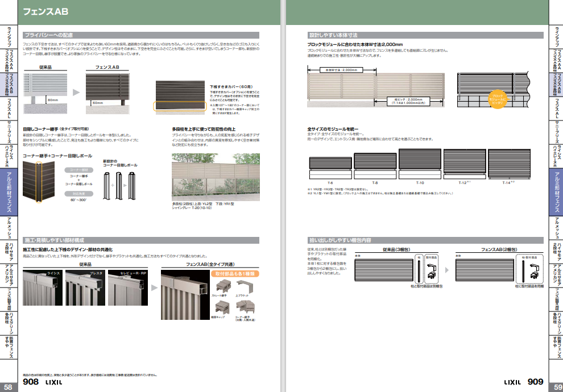The width and height of the screenshot is (563, 392).
Task: Click page number 908
Action: 31,382
